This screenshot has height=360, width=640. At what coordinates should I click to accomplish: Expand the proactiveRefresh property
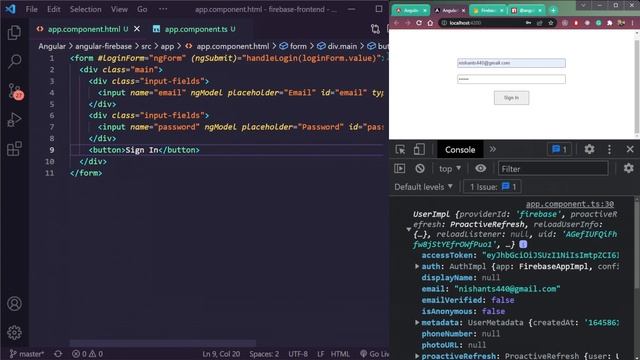click(417, 356)
